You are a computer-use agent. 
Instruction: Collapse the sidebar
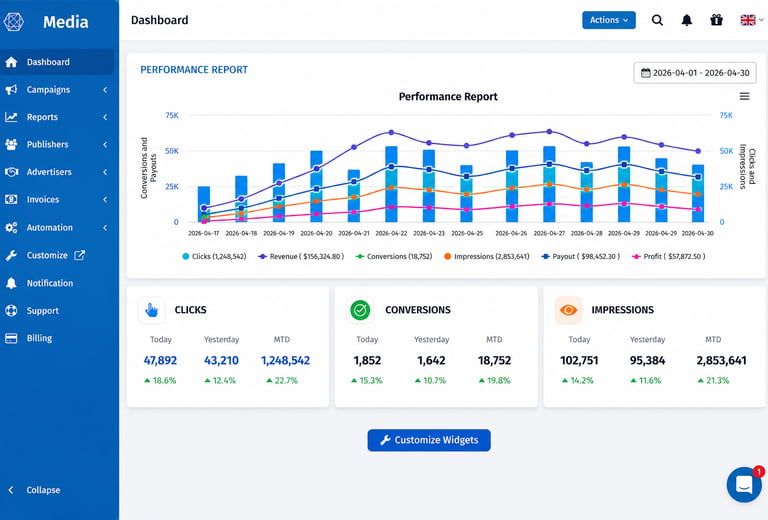coord(34,490)
